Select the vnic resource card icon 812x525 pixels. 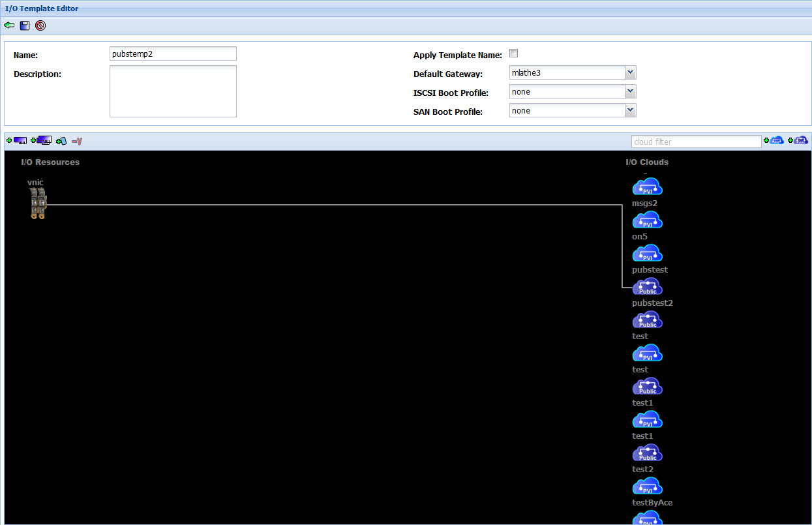[x=38, y=203]
